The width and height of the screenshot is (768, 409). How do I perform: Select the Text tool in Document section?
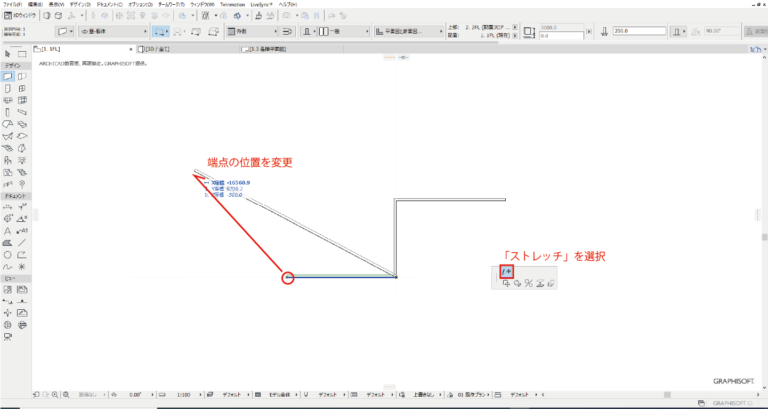[x=7, y=230]
